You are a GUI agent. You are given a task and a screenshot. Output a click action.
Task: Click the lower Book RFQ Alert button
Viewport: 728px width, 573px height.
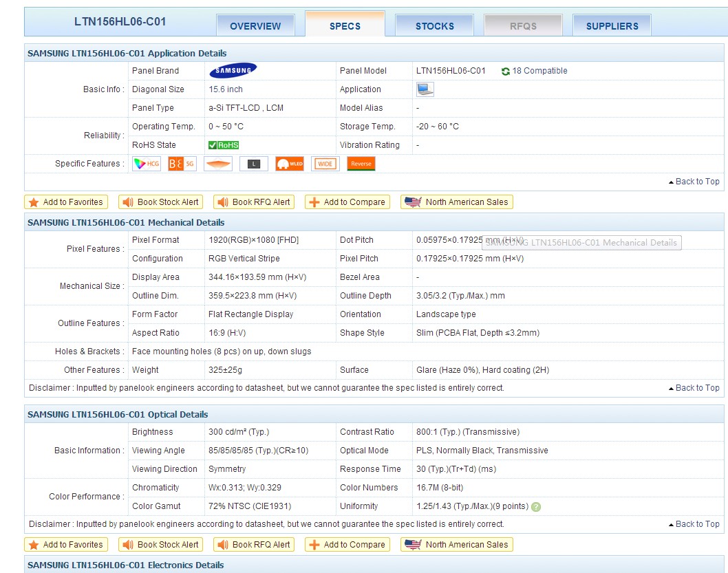[254, 544]
